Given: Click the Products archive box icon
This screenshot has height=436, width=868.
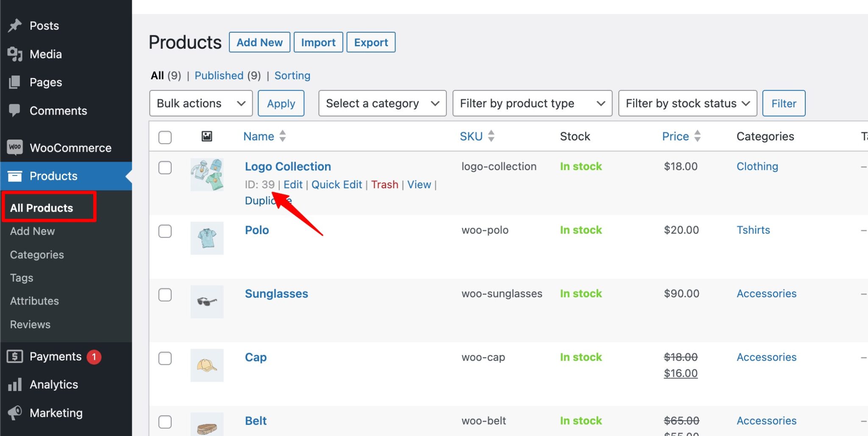Looking at the screenshot, I should tap(15, 176).
